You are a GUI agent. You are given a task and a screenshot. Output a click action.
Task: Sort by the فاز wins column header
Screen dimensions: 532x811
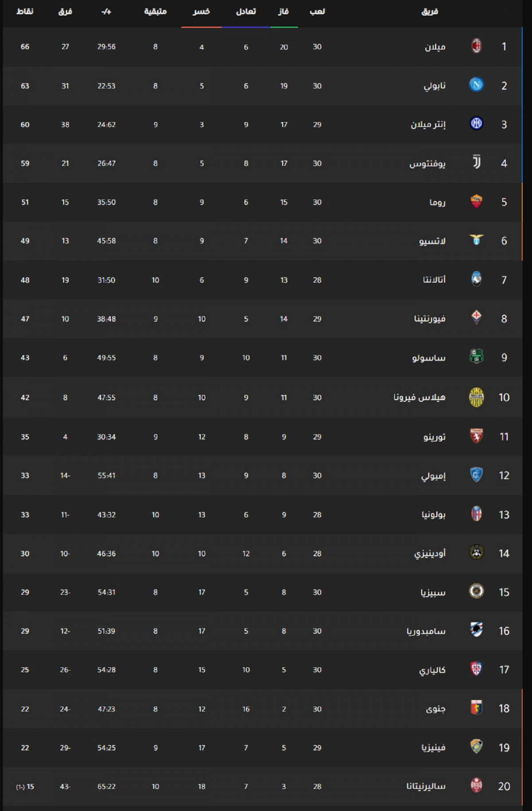coord(284,12)
